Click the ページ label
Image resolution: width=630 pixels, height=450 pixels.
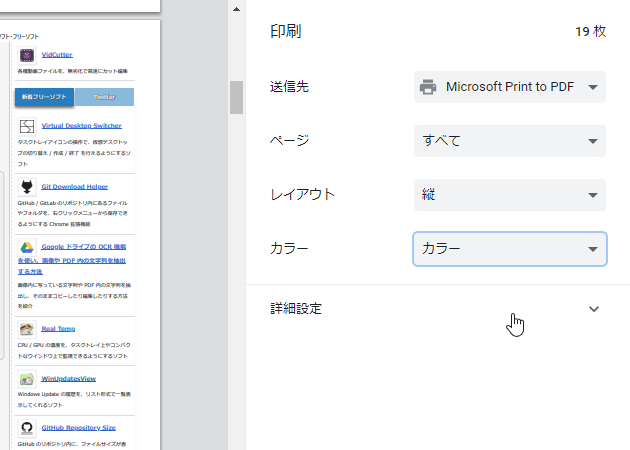(290, 141)
